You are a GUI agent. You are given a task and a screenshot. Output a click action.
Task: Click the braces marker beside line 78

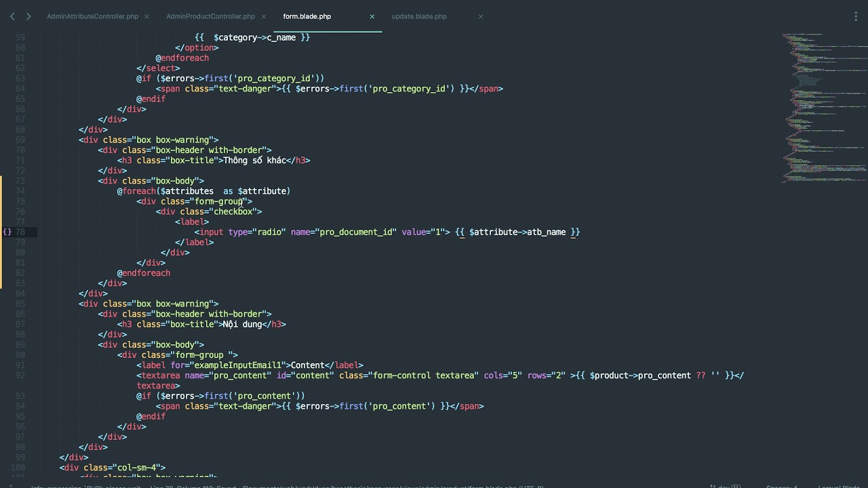point(7,232)
